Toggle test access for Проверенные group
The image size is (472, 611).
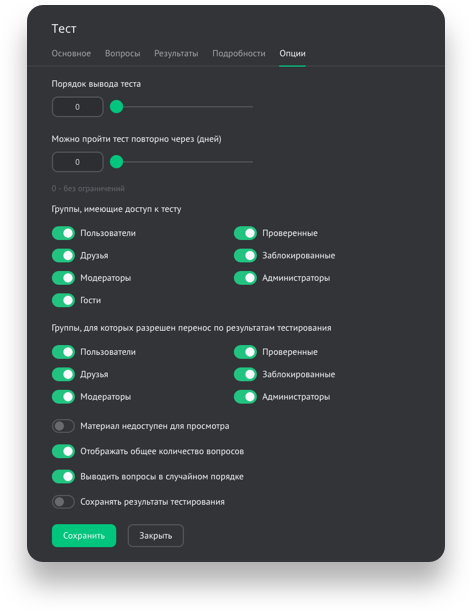click(x=245, y=233)
